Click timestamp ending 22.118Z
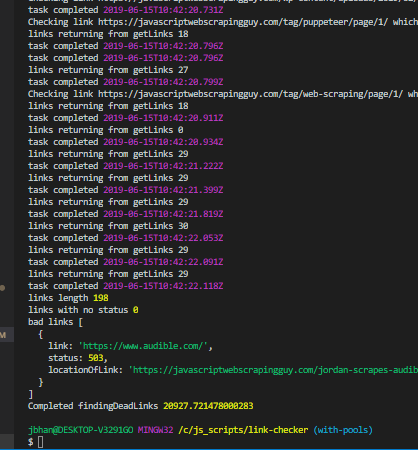The height and width of the screenshot is (450, 418). [x=163, y=286]
